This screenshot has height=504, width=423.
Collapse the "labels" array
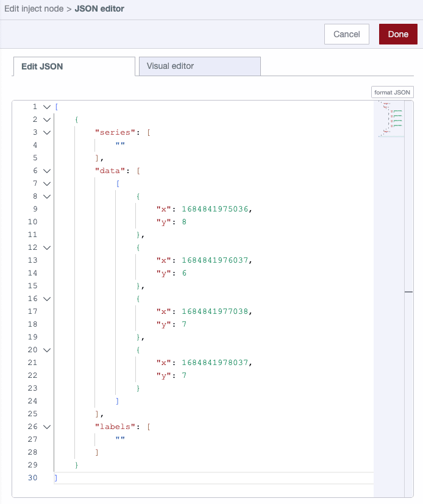point(47,426)
